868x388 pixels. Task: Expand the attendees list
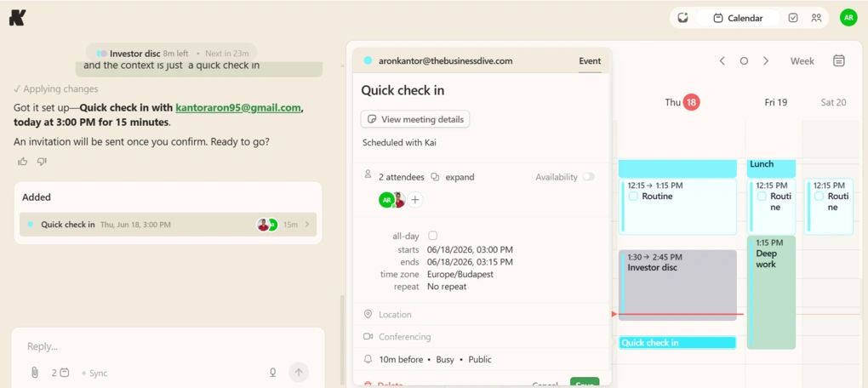tap(453, 177)
